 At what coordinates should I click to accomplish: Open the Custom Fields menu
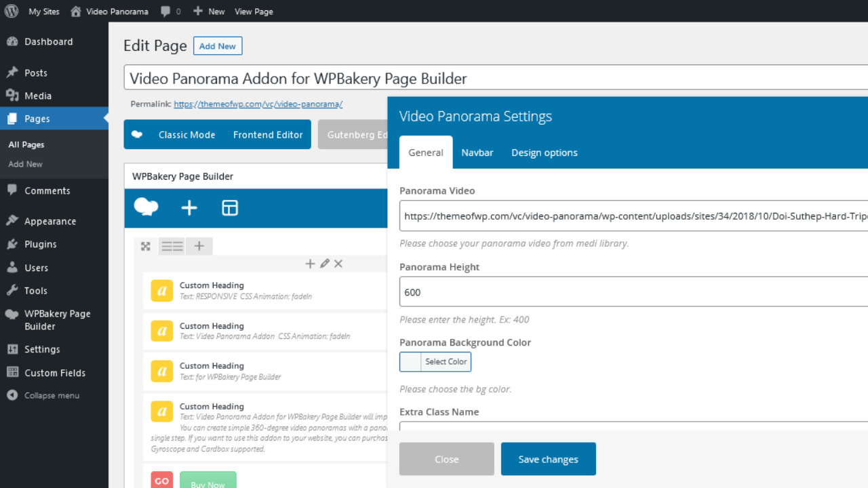point(54,373)
